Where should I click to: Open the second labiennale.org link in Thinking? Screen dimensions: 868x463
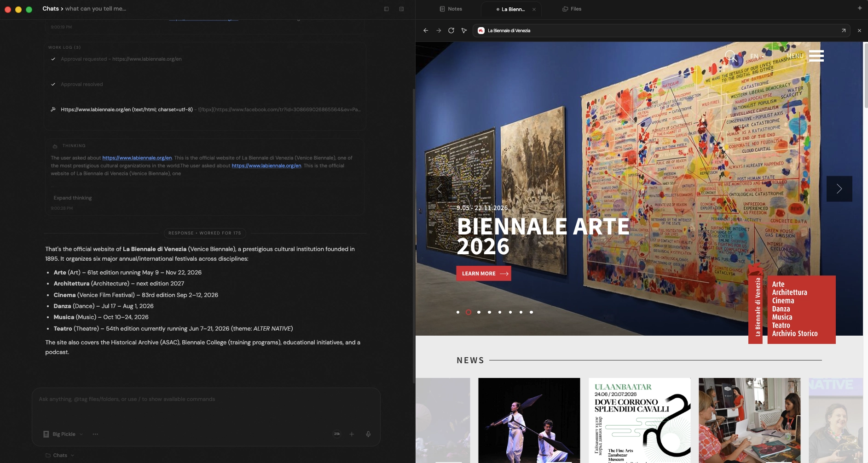[x=266, y=166]
